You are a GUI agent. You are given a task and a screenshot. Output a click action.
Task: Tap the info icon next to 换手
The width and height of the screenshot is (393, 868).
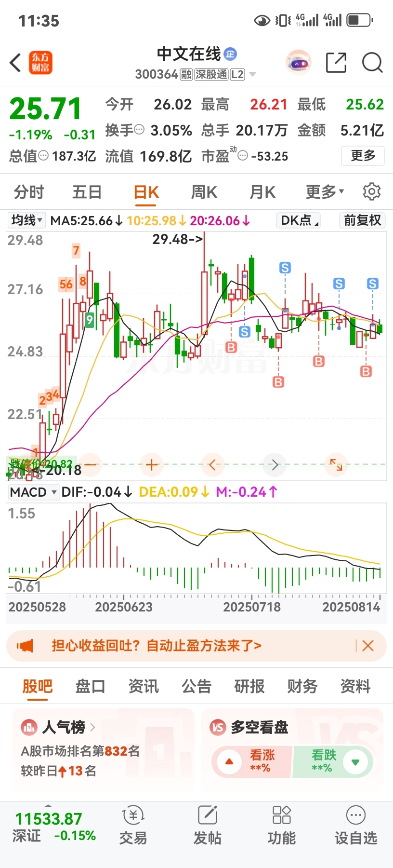139,130
